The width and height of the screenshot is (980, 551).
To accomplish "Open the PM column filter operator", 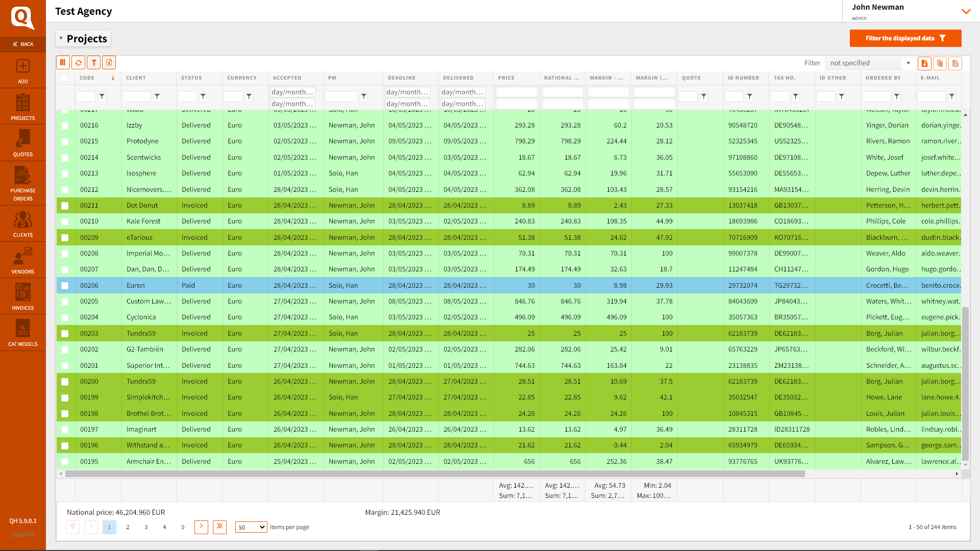I will point(364,96).
